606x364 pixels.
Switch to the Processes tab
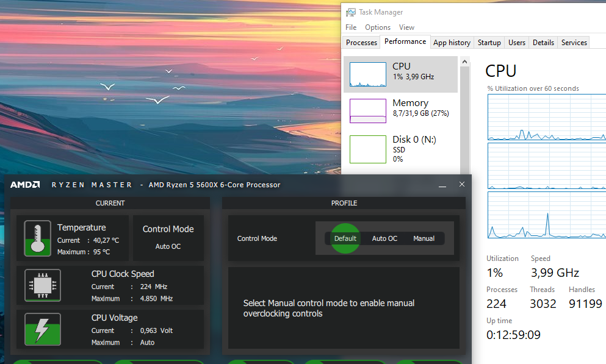click(361, 43)
